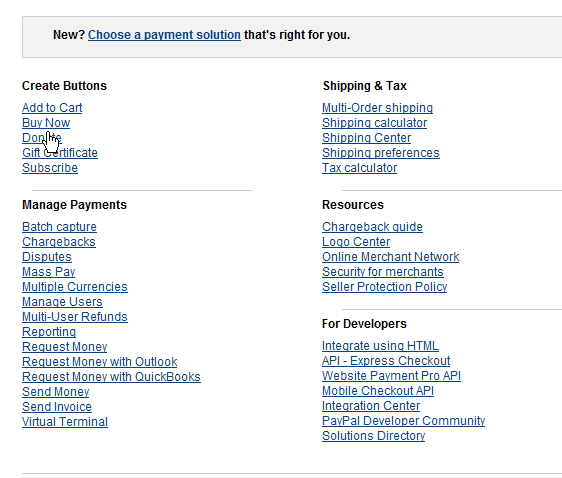Image resolution: width=562 pixels, height=478 pixels.
Task: Click the Website Payment Pro API link
Action: point(391,376)
